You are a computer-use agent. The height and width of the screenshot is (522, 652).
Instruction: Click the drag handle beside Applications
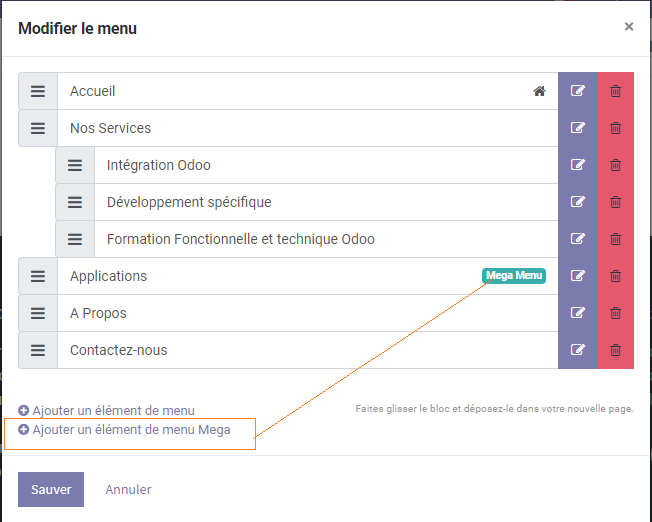[x=38, y=276]
